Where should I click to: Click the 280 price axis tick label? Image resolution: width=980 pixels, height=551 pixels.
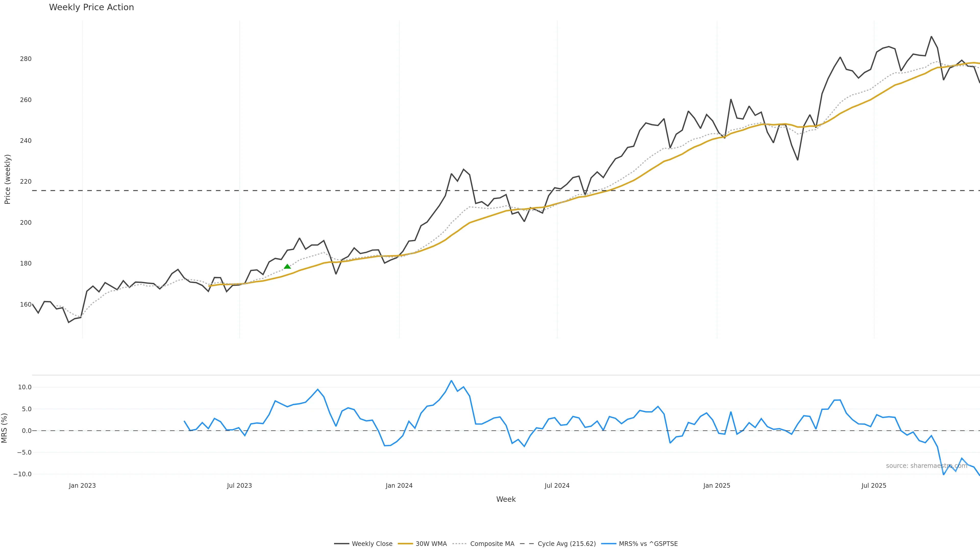pos(26,59)
